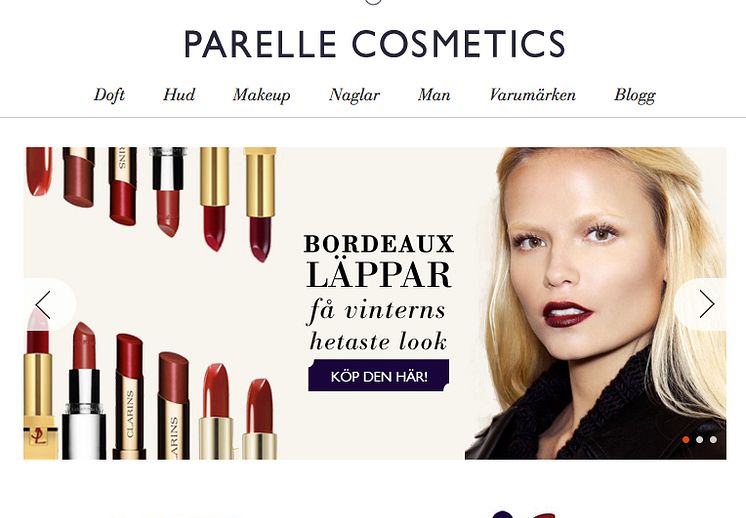Select the second carousel dot
Viewport: 746px width, 518px height.
click(699, 440)
